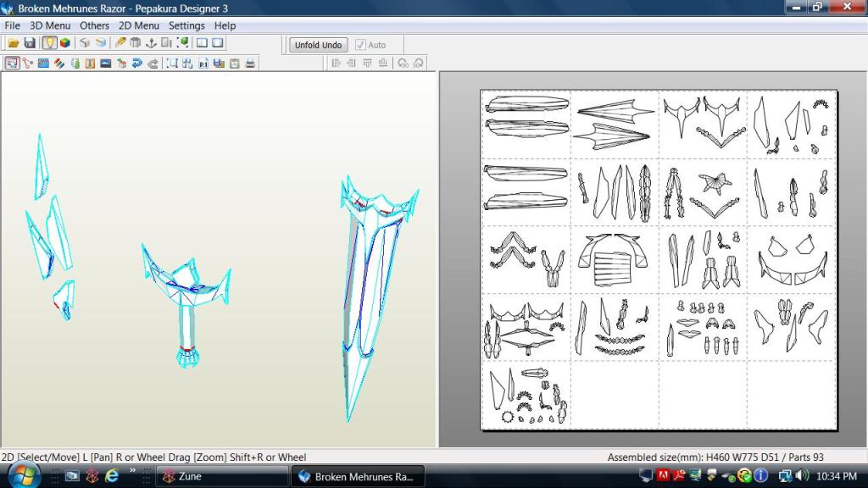868x488 pixels.
Task: Toggle the colored texture cube icon
Action: [x=64, y=42]
